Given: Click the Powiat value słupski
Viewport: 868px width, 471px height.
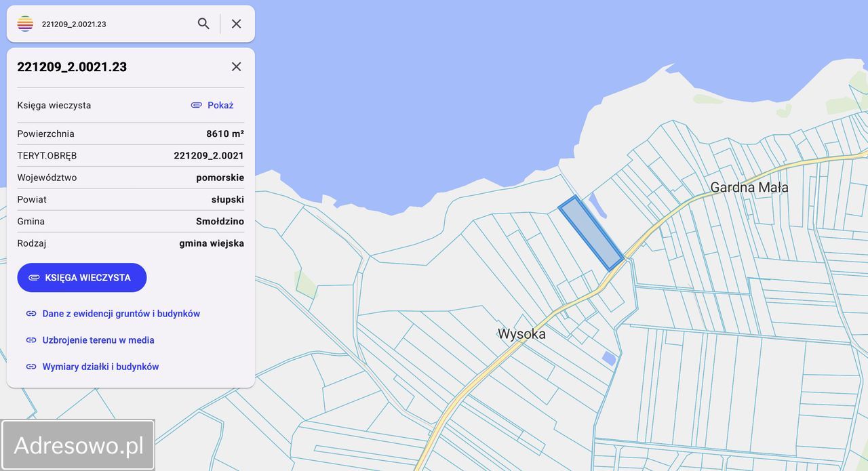Looking at the screenshot, I should (228, 199).
